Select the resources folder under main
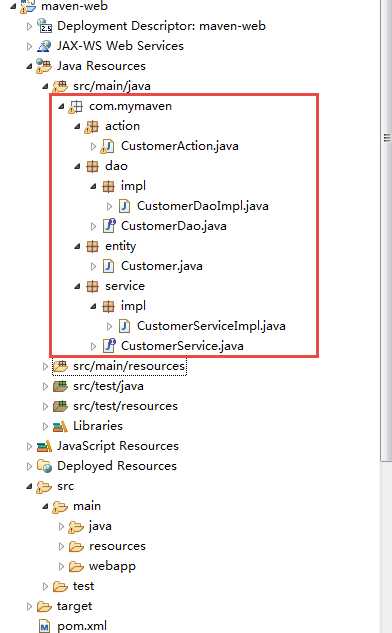392x633 pixels. 117,546
